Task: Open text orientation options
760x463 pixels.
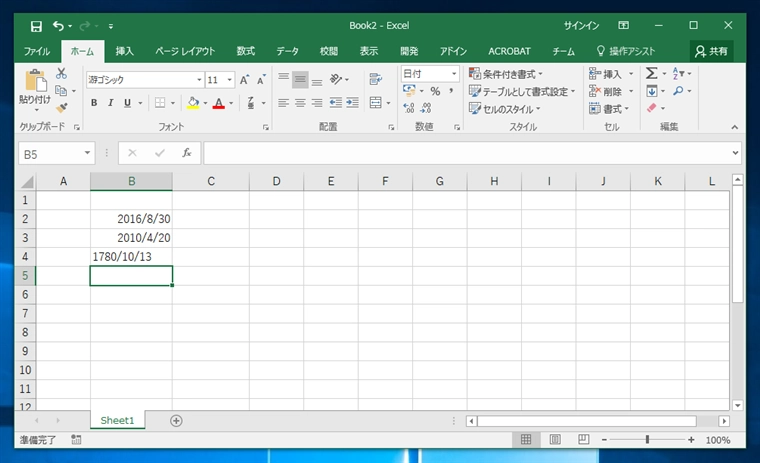Action: tap(336, 79)
